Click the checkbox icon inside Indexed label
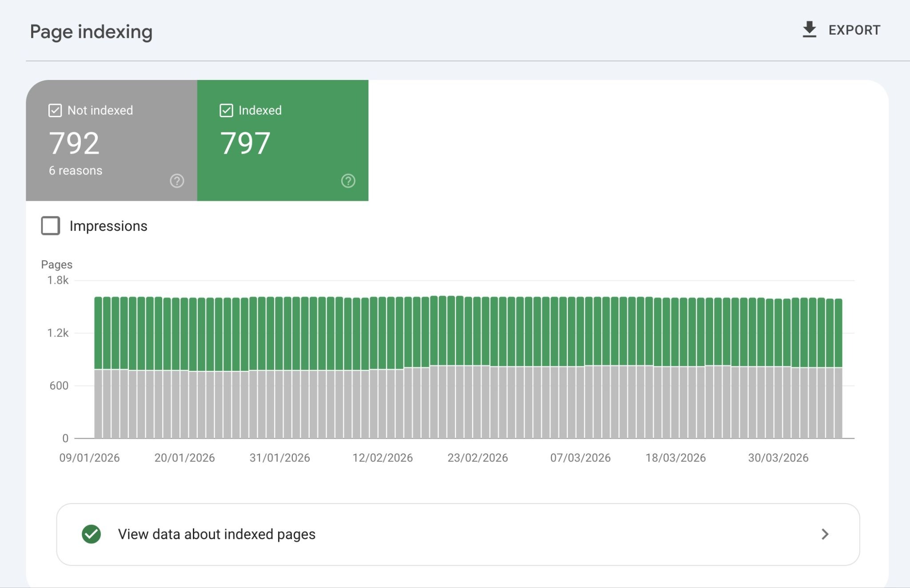Screen dimensions: 910x588 point(226,110)
